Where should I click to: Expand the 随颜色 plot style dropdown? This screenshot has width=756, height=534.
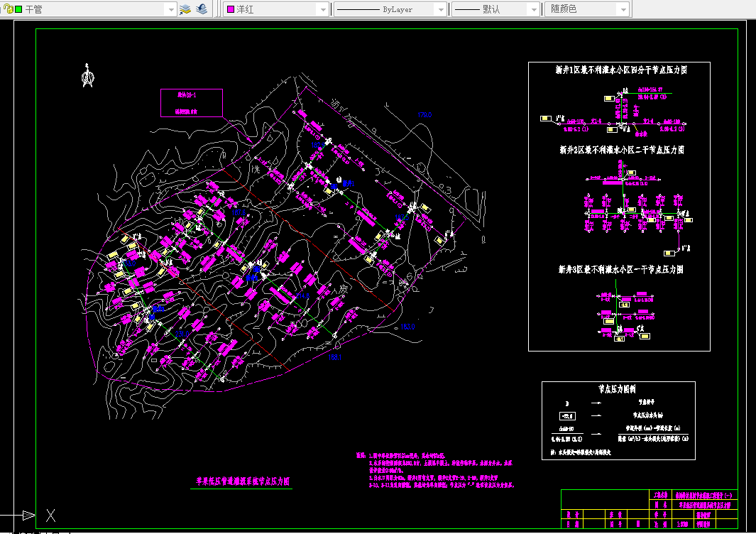[x=623, y=9]
